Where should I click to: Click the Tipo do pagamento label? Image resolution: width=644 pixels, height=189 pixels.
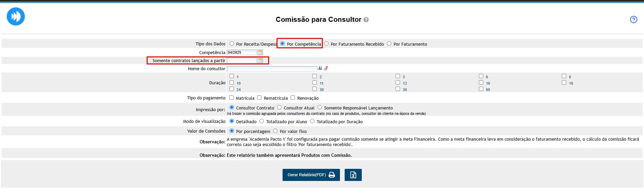(x=206, y=98)
